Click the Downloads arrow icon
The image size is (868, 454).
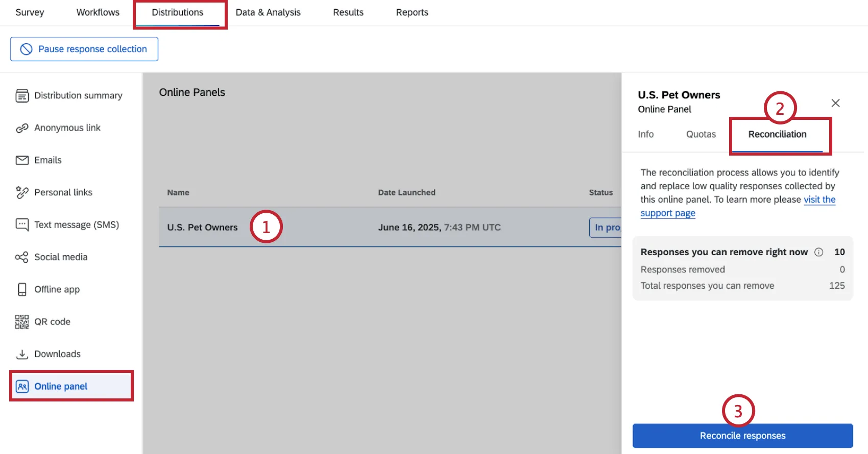tap(22, 354)
